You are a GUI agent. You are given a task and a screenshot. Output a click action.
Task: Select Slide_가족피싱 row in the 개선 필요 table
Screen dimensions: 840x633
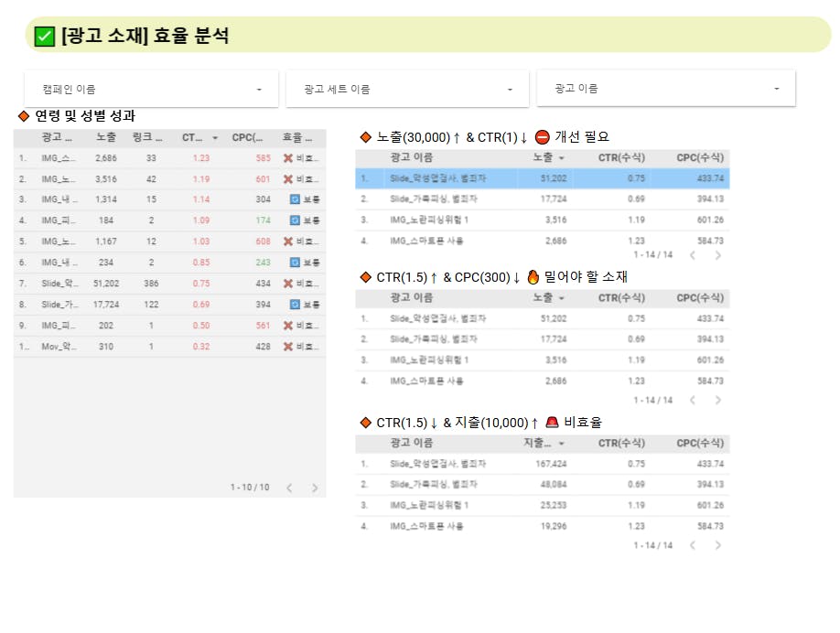tap(542, 199)
